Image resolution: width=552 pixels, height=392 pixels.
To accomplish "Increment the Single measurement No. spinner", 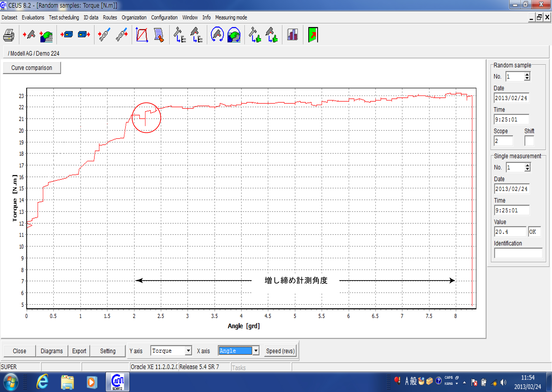I will tap(528, 165).
